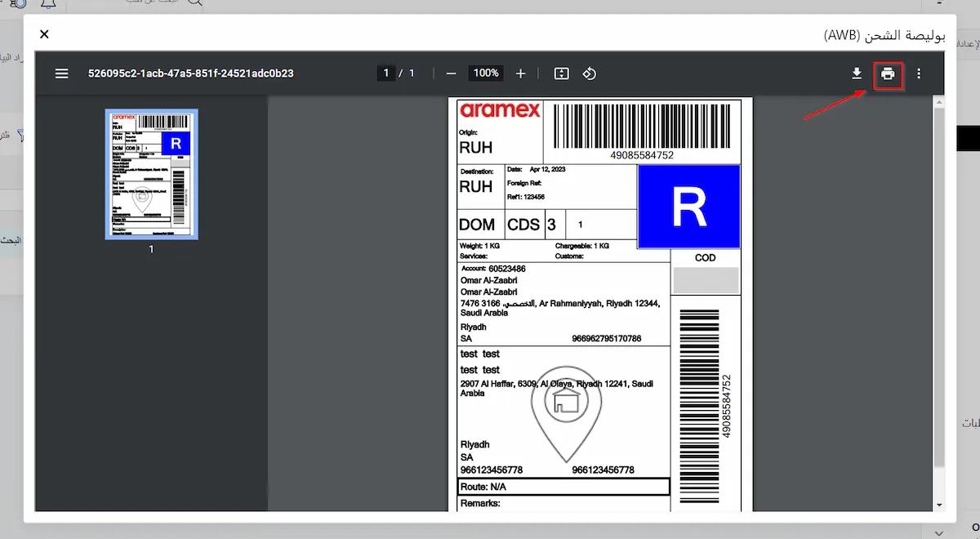Click the Account: 60523486 text
This screenshot has height=539, width=980.
[x=493, y=268]
